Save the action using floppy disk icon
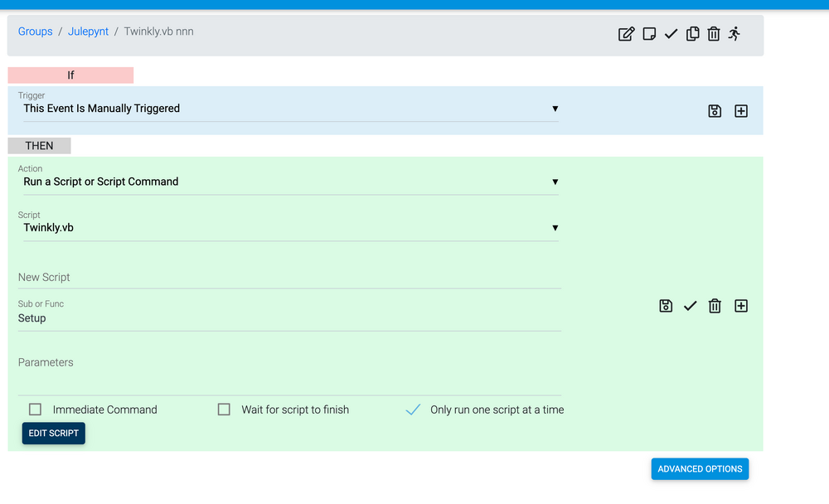 click(666, 306)
